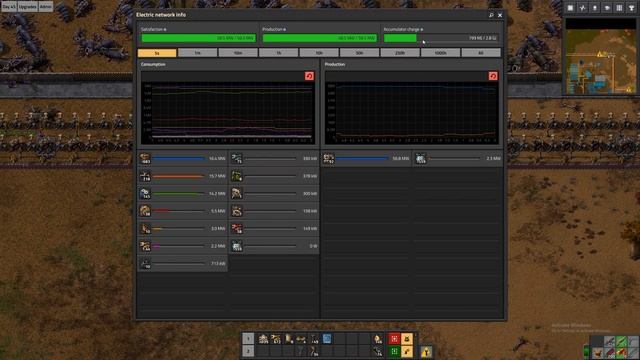
Task: Open the Day 45 button at top left
Action: (9, 7)
